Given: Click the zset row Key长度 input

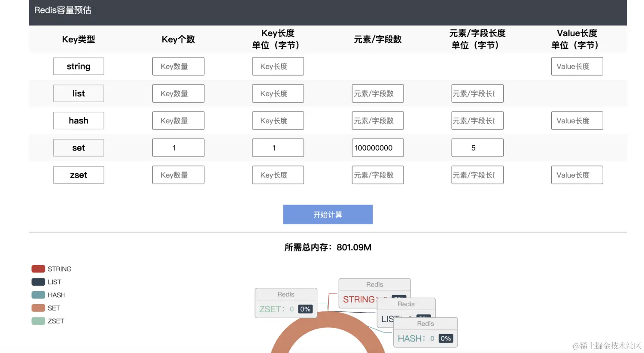Looking at the screenshot, I should tap(278, 175).
